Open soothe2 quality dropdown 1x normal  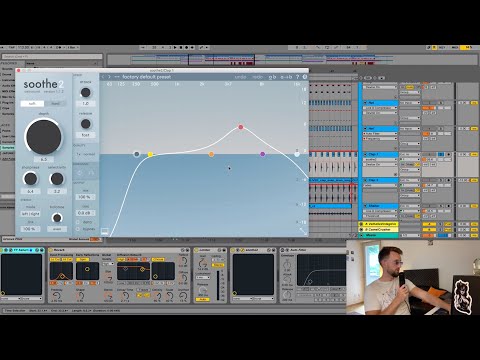(86, 154)
